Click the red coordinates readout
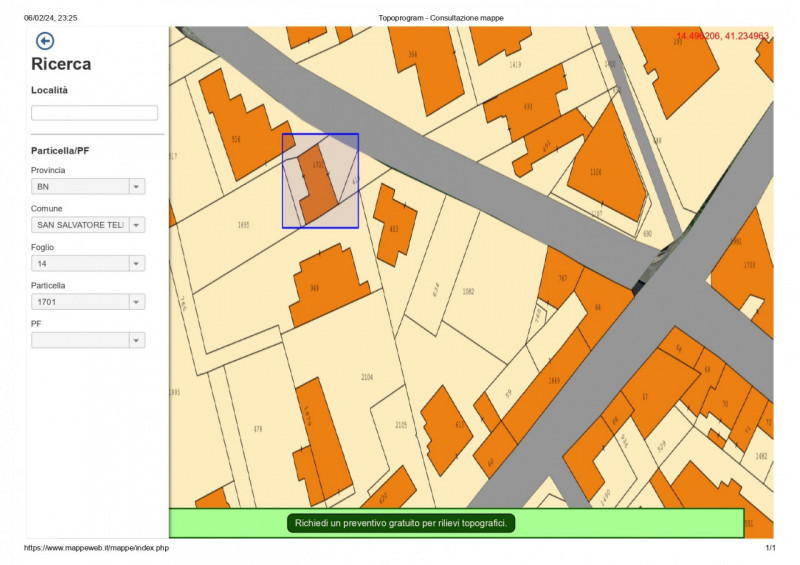This screenshot has height=565, width=800. pyautogui.click(x=722, y=36)
